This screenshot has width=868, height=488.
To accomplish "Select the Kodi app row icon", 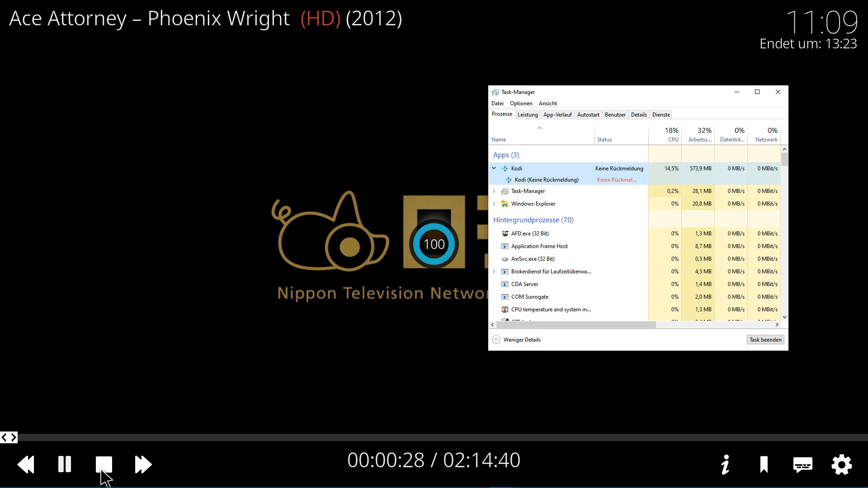I will 505,169.
